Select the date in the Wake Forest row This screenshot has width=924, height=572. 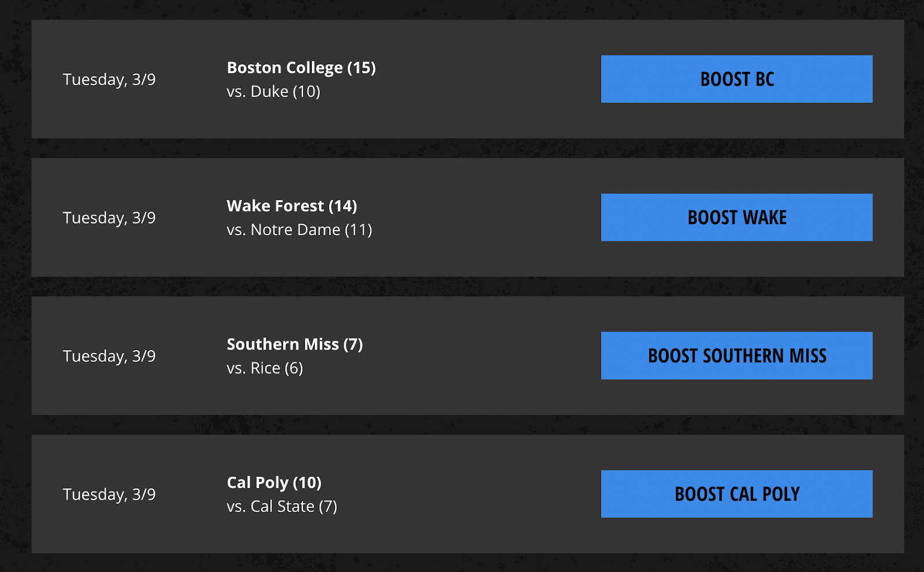click(x=109, y=218)
